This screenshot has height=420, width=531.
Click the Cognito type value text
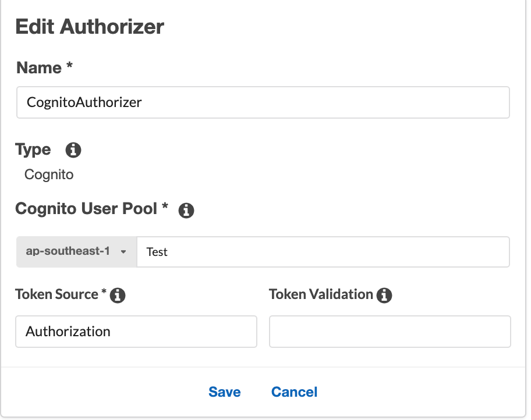(x=49, y=175)
